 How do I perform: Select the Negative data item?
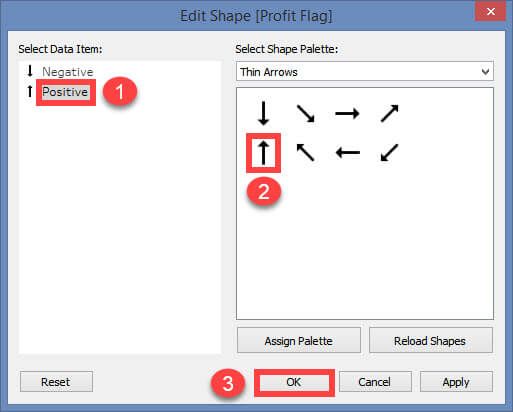[x=67, y=72]
